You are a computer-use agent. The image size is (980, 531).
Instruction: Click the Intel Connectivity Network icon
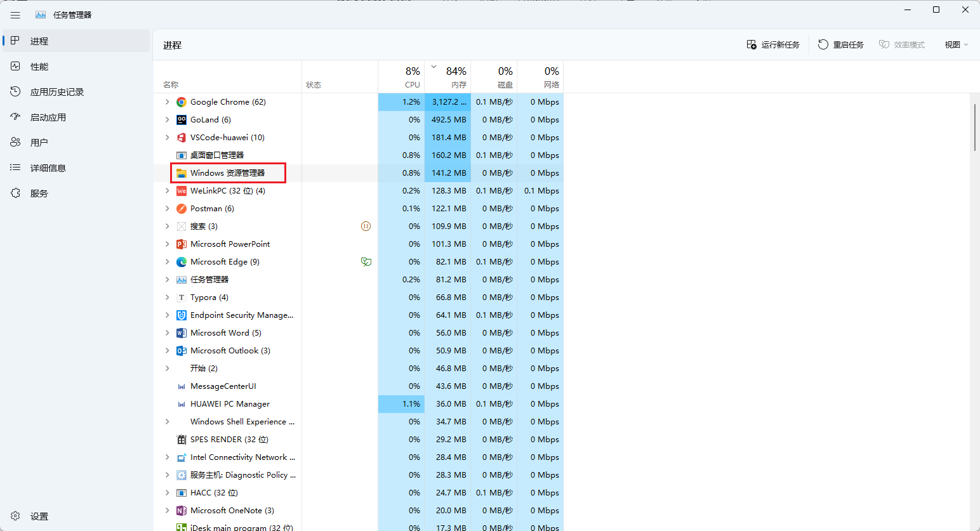pyautogui.click(x=182, y=457)
